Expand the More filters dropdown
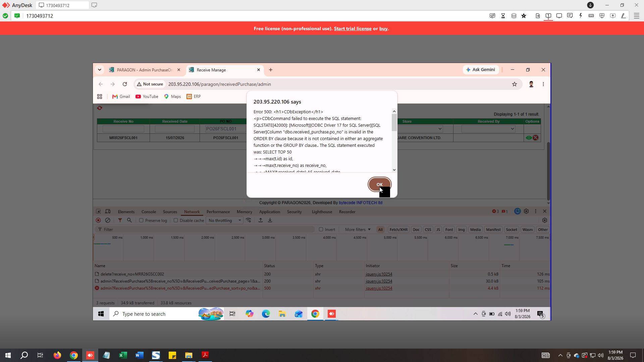 (x=358, y=230)
